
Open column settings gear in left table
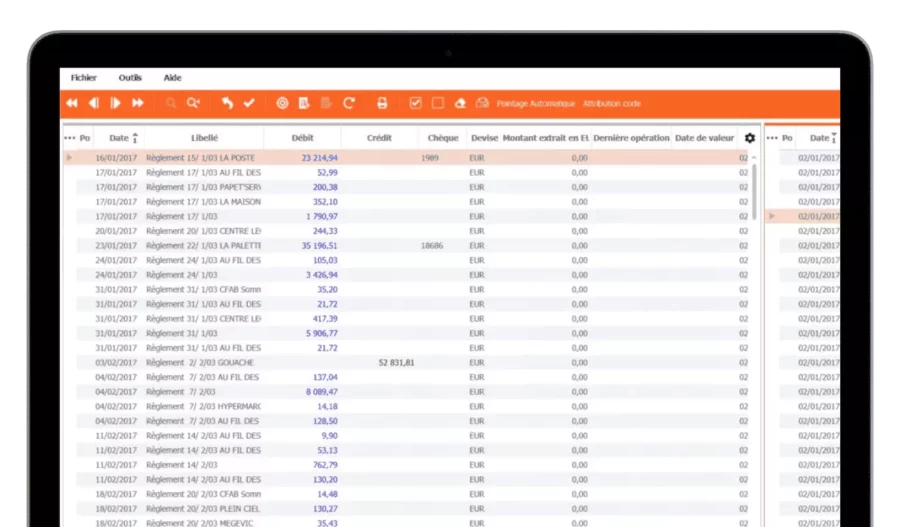tap(750, 138)
